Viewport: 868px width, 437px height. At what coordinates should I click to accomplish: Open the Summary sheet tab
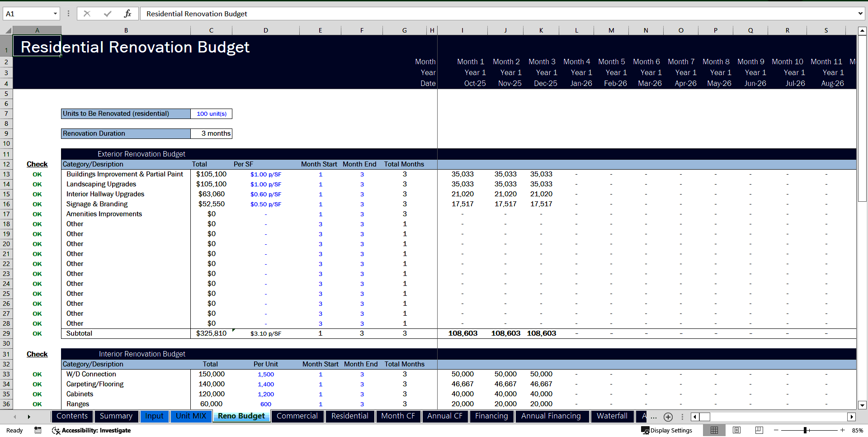[x=116, y=416]
